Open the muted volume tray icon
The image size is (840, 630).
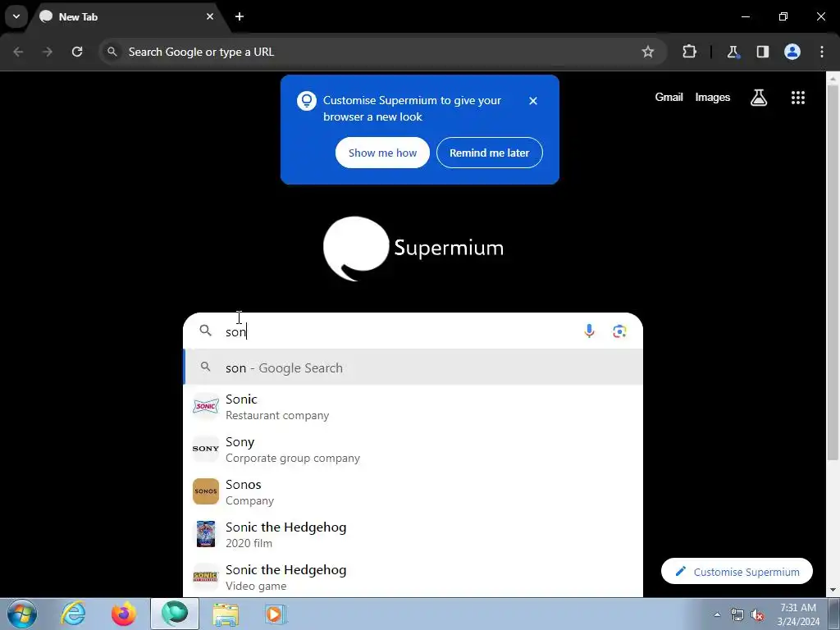[757, 615]
